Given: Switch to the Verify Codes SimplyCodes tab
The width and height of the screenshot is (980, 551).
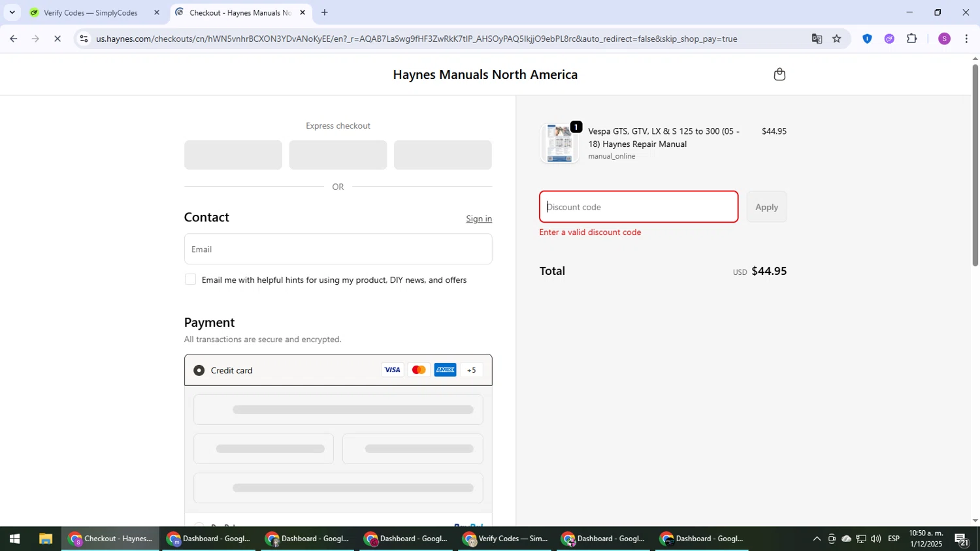Looking at the screenshot, I should click(x=90, y=12).
